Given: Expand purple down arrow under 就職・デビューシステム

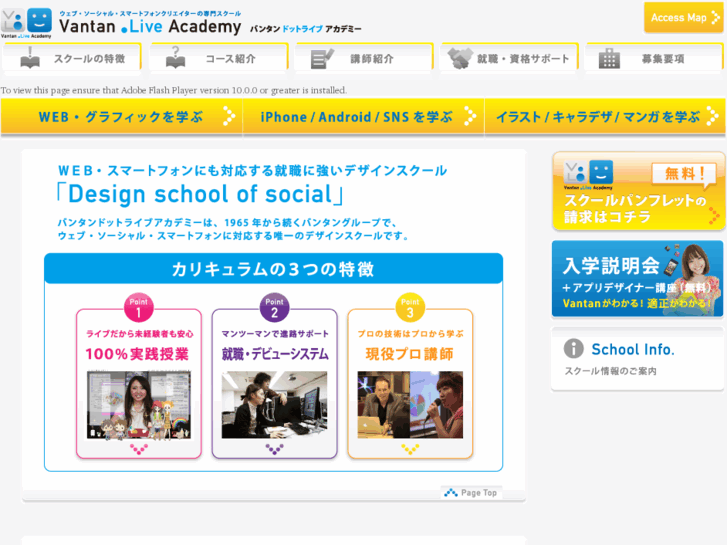Looking at the screenshot, I should 274,449.
